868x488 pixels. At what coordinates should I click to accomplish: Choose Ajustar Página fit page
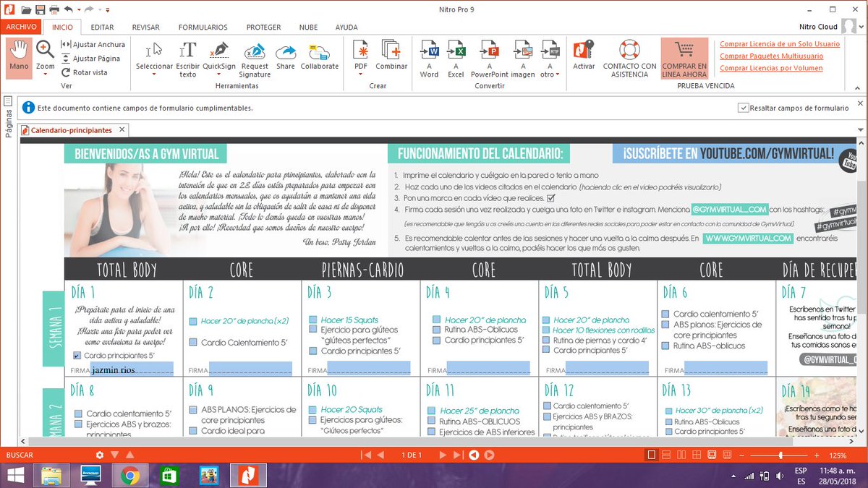pyautogui.click(x=90, y=59)
